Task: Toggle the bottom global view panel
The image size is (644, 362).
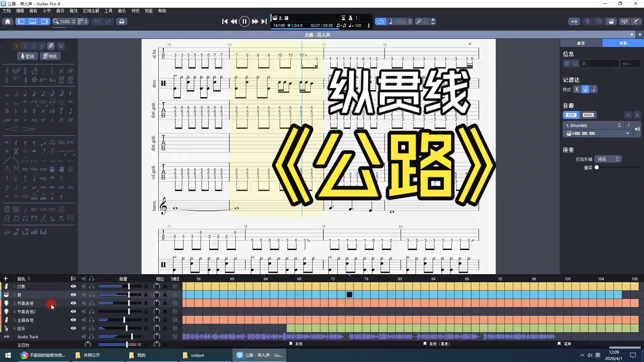Action: pyautogui.click(x=33, y=21)
